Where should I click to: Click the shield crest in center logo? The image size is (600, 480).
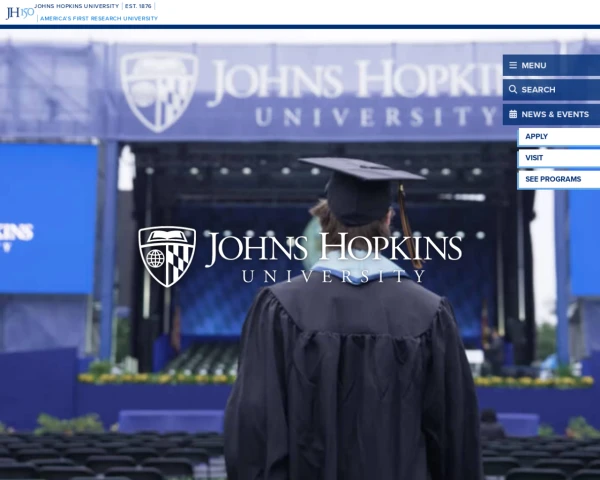pyautogui.click(x=167, y=256)
